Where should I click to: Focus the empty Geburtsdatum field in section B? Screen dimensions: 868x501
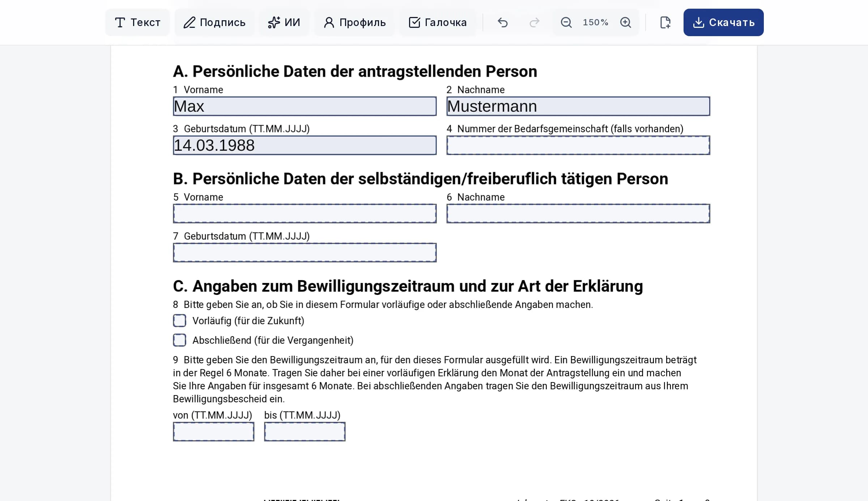pos(305,253)
